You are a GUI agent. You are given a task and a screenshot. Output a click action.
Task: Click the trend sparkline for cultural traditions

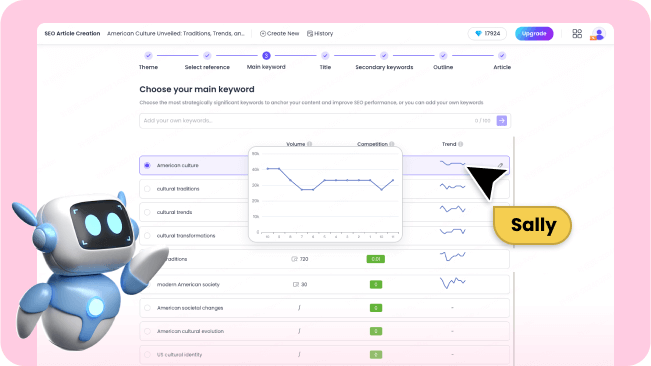[453, 187]
